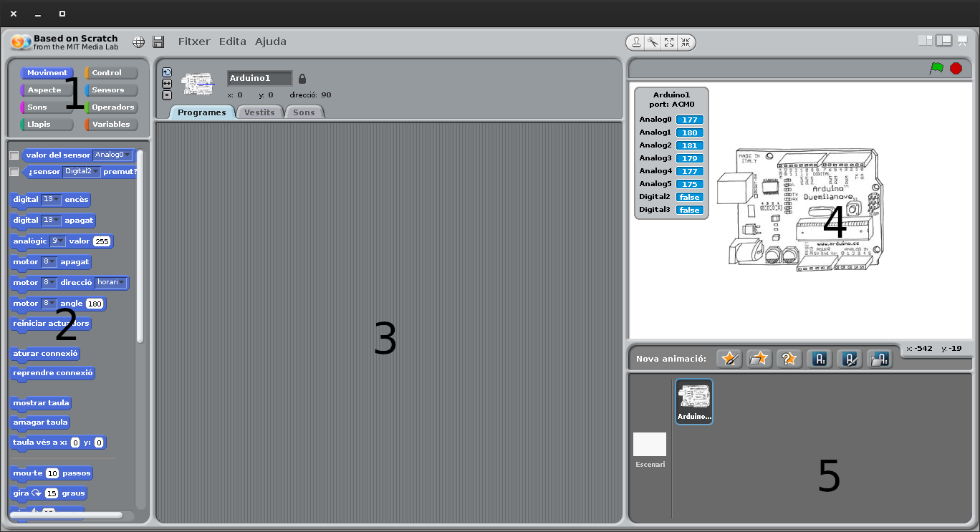
Task: Click the analògic value 255 field
Action: [102, 241]
